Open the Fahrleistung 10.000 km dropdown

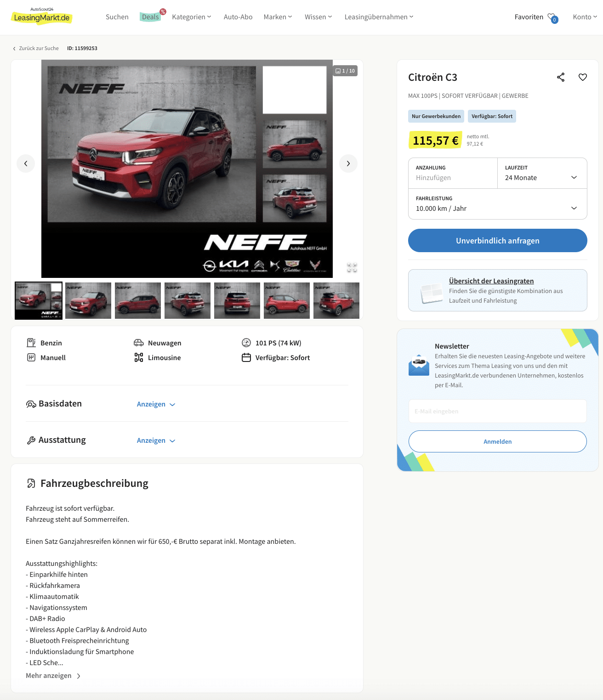[x=498, y=204]
